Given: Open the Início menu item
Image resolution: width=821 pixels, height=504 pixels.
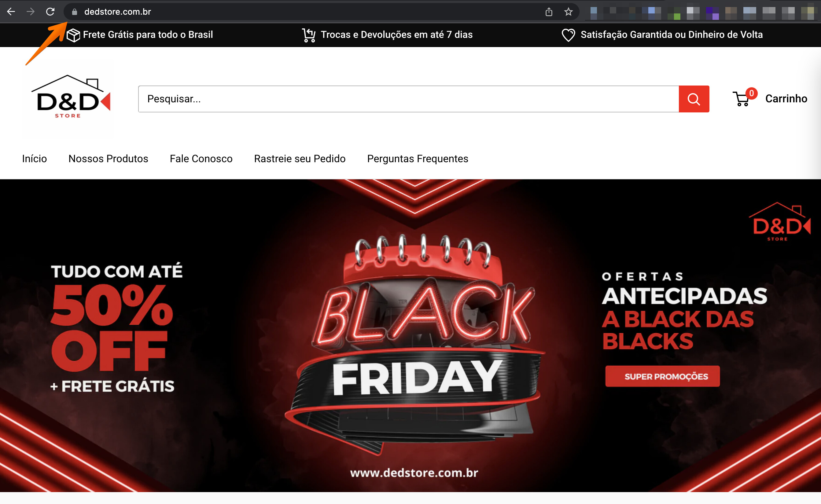Looking at the screenshot, I should [x=34, y=159].
